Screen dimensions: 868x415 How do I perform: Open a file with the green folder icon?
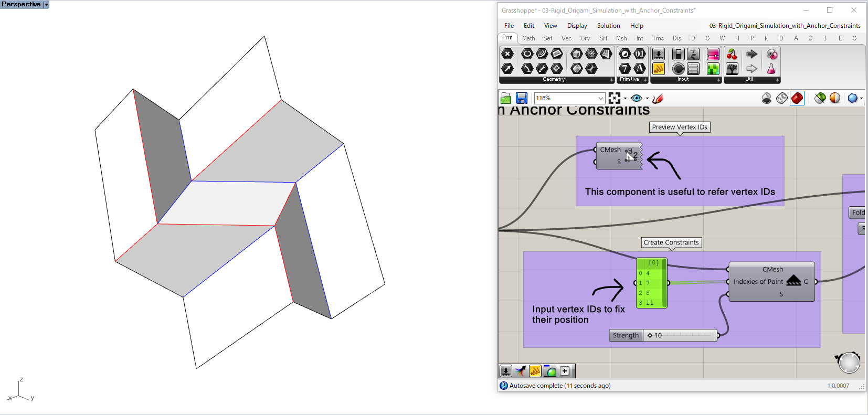pos(506,98)
